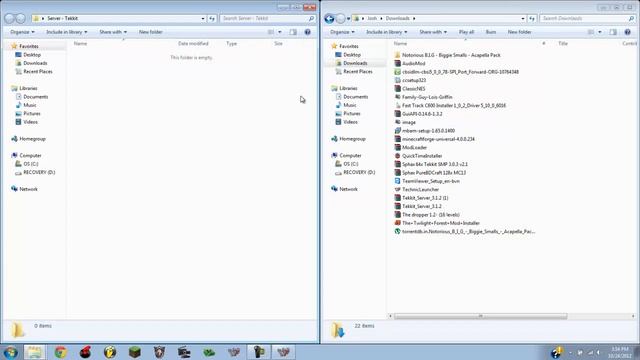Open the Action Center flag tray icon
The height and width of the screenshot is (360, 640).
click(x=580, y=352)
